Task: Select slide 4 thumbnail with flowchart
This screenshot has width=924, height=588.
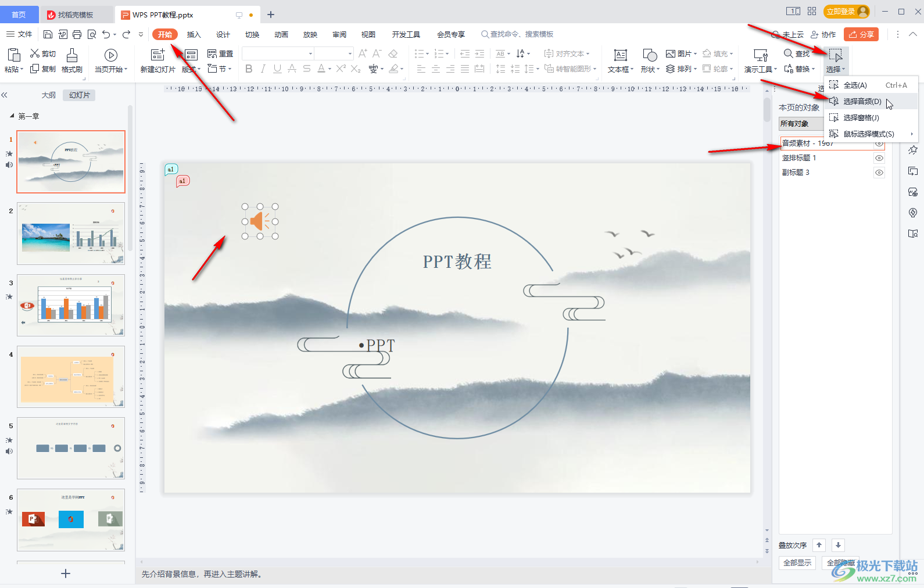Action: 71,377
